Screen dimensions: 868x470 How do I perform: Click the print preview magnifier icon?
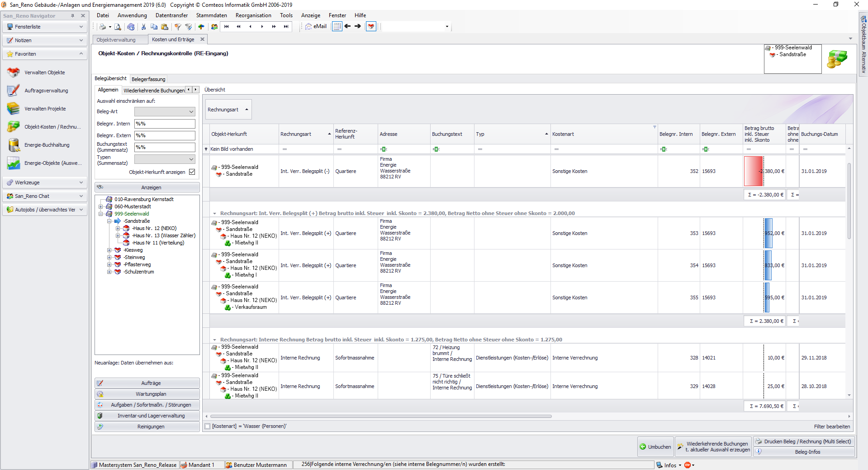coord(118,27)
